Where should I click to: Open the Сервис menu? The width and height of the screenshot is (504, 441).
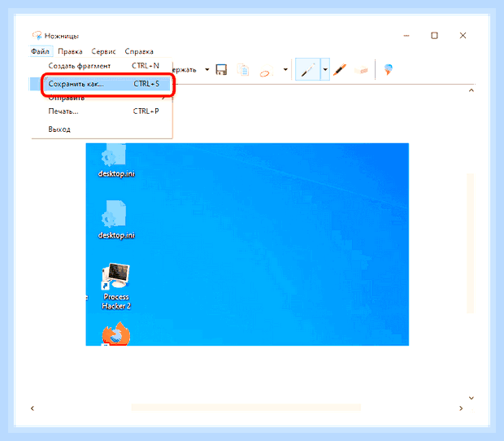coord(103,51)
